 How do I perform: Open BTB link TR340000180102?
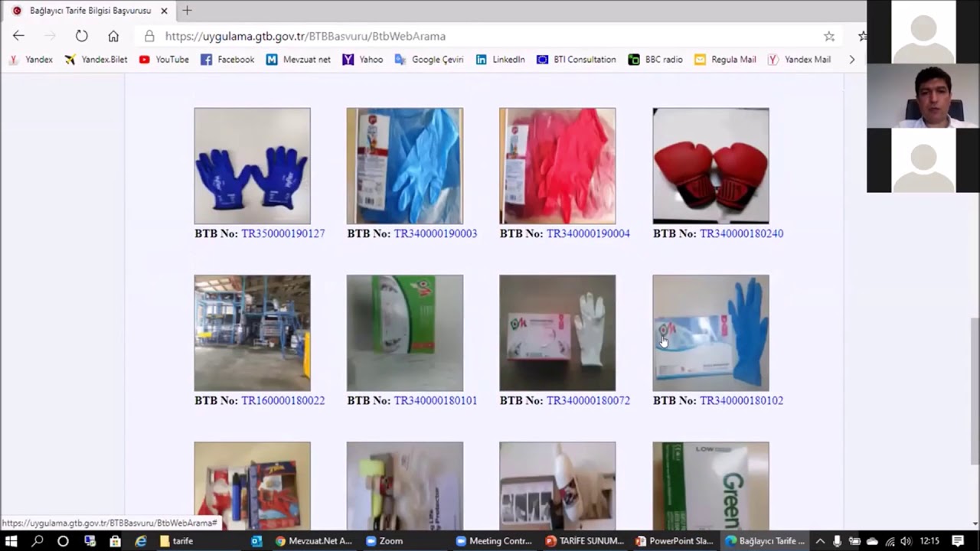(x=741, y=400)
